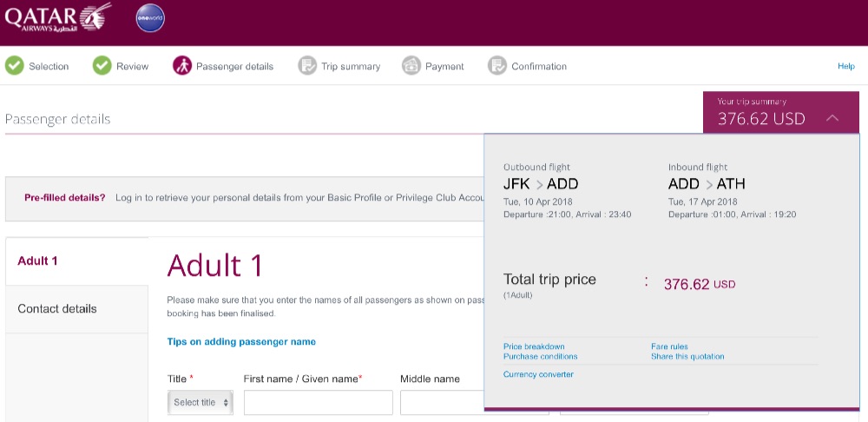Click the First name / Given name field

point(318,403)
